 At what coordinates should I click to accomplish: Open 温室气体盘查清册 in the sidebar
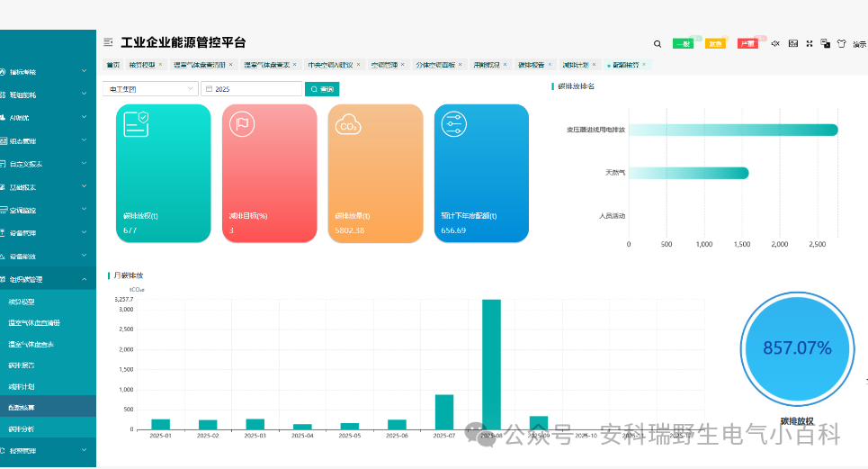tap(49, 323)
